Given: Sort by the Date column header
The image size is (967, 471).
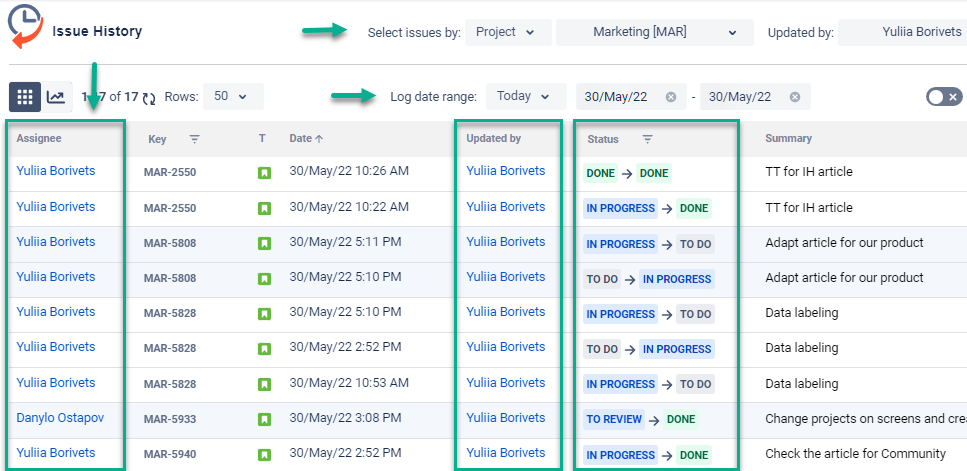Looking at the screenshot, I should click(x=307, y=139).
